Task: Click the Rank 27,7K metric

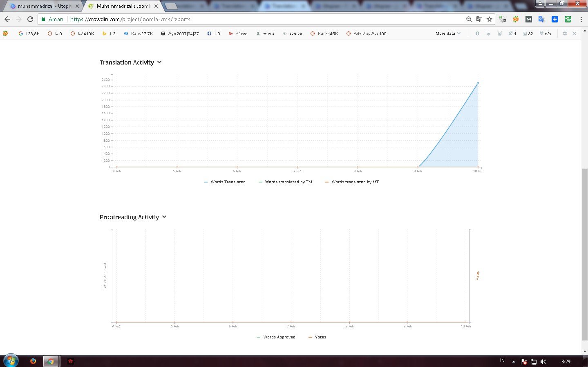Action: [x=138, y=33]
